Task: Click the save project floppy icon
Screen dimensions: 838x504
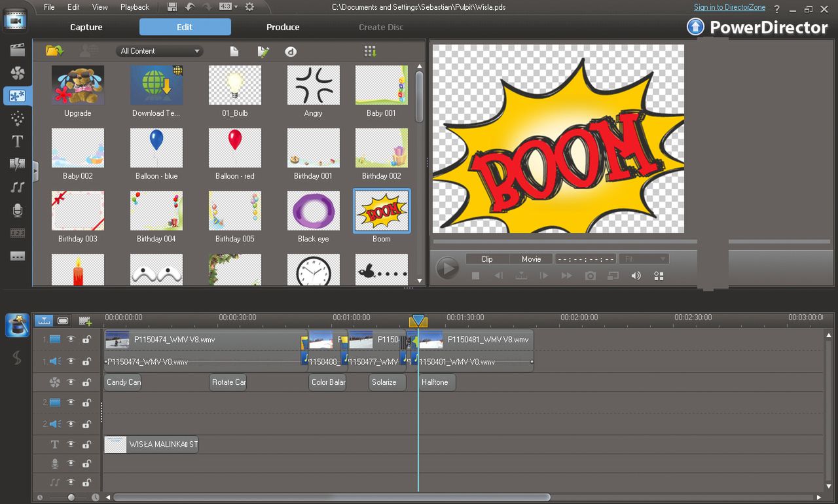Action: 172,7
